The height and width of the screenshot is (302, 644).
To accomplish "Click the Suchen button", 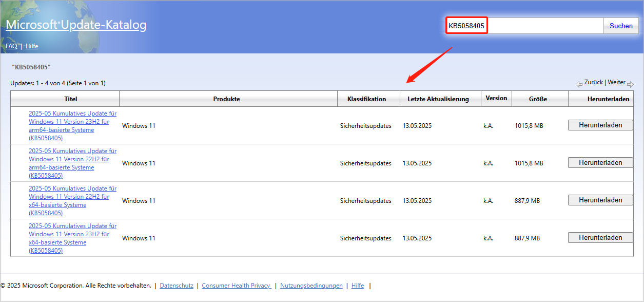I will [621, 26].
